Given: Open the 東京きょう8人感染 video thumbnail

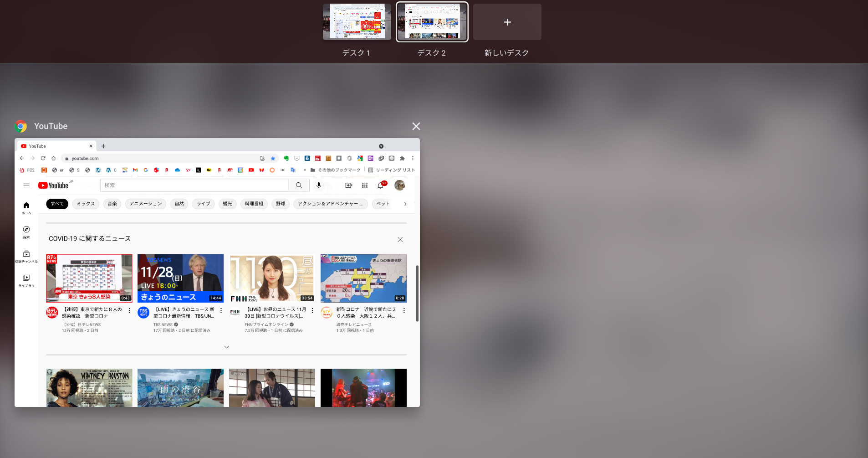Looking at the screenshot, I should [x=89, y=278].
